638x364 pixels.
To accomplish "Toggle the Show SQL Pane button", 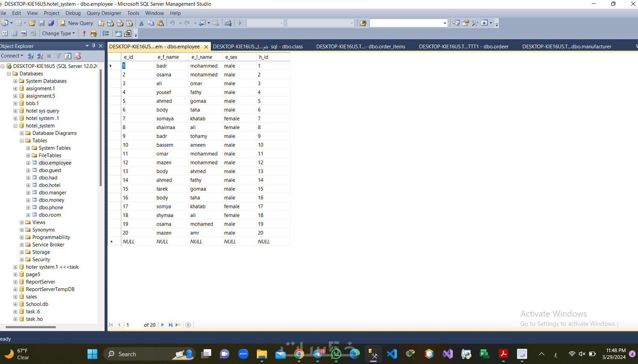I will [24, 33].
